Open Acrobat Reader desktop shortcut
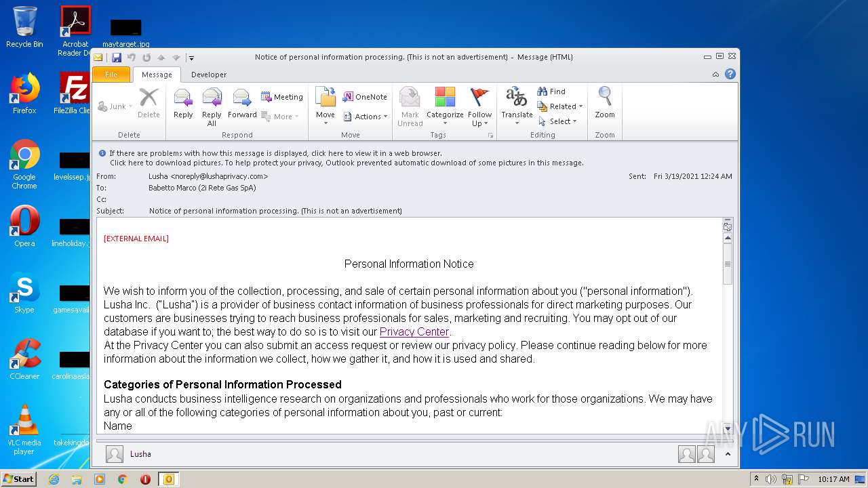 [75, 31]
